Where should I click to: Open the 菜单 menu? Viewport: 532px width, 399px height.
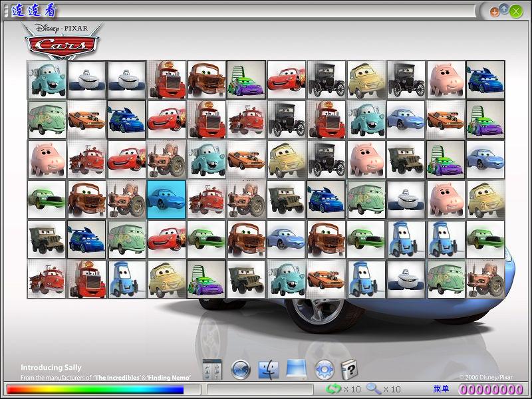(441, 389)
